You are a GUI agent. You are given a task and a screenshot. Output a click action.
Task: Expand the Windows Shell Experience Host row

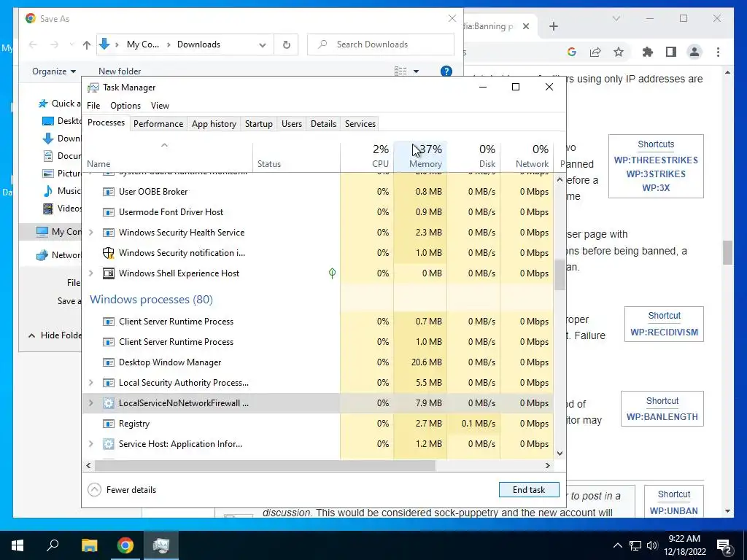tap(91, 273)
